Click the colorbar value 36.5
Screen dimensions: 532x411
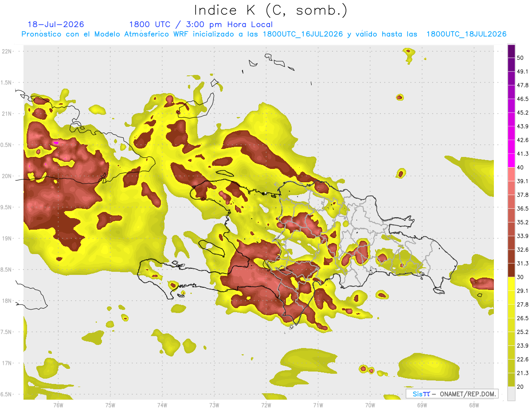(523, 209)
